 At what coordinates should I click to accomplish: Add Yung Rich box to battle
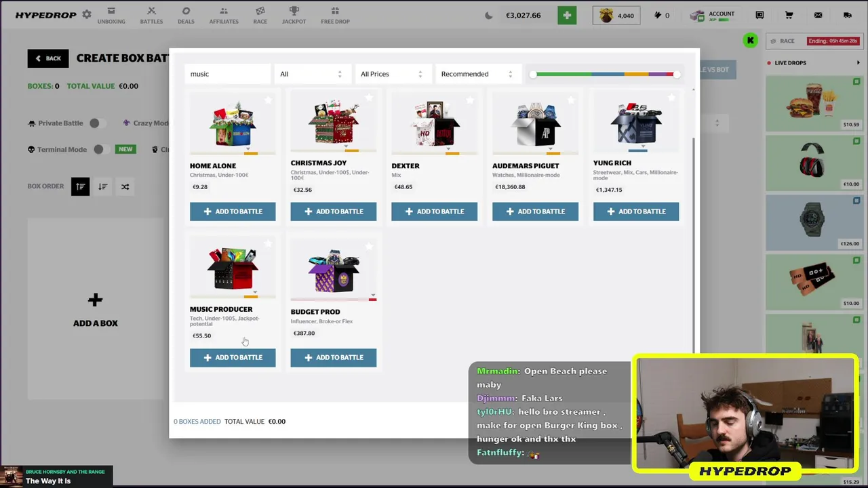(x=636, y=211)
